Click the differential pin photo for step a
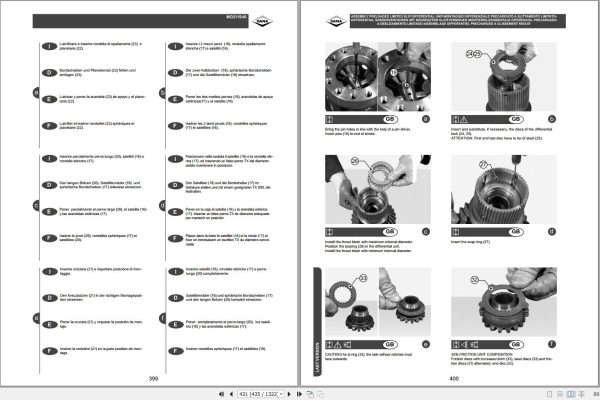600x400 pixels. point(378,77)
